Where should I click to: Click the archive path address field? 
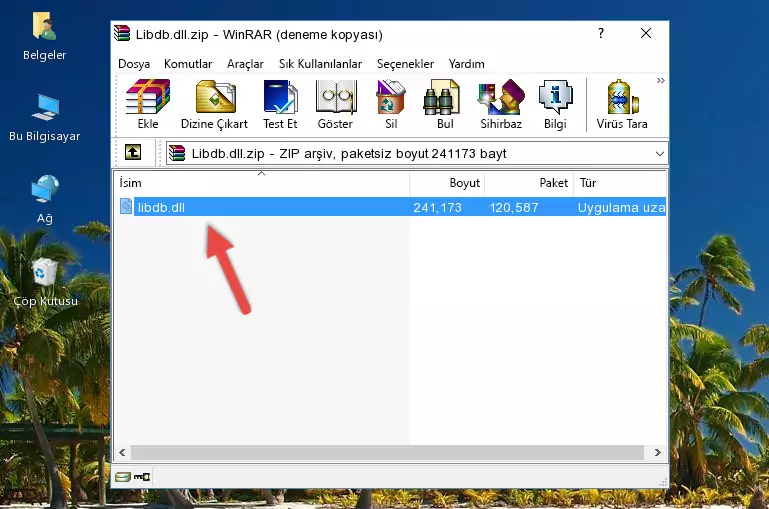click(x=417, y=153)
